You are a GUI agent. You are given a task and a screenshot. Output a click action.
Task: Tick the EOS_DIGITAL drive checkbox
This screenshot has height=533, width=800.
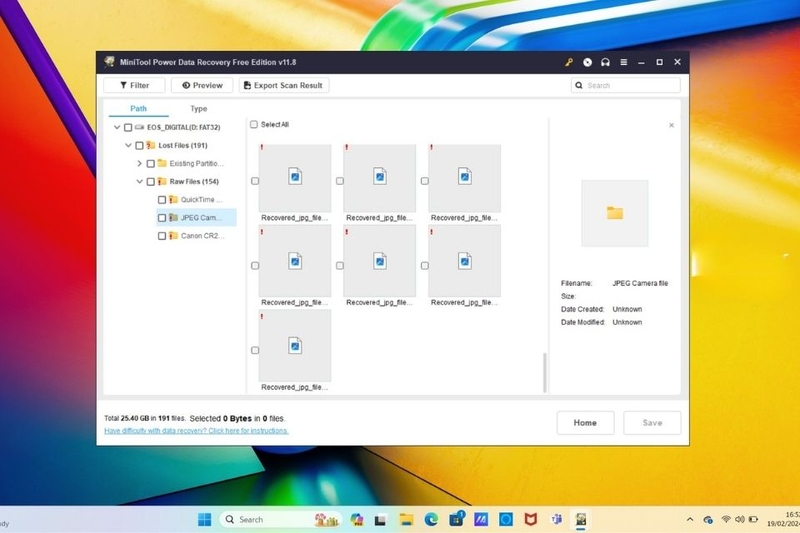(128, 128)
